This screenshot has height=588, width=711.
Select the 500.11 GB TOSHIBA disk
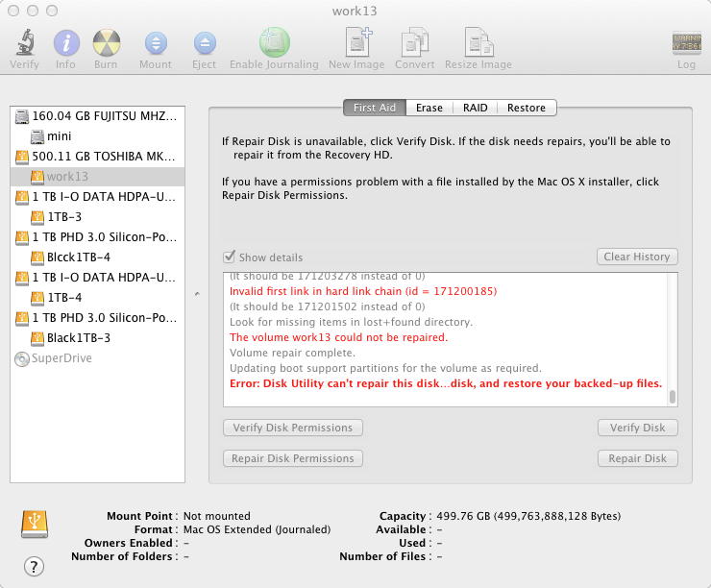click(x=97, y=157)
